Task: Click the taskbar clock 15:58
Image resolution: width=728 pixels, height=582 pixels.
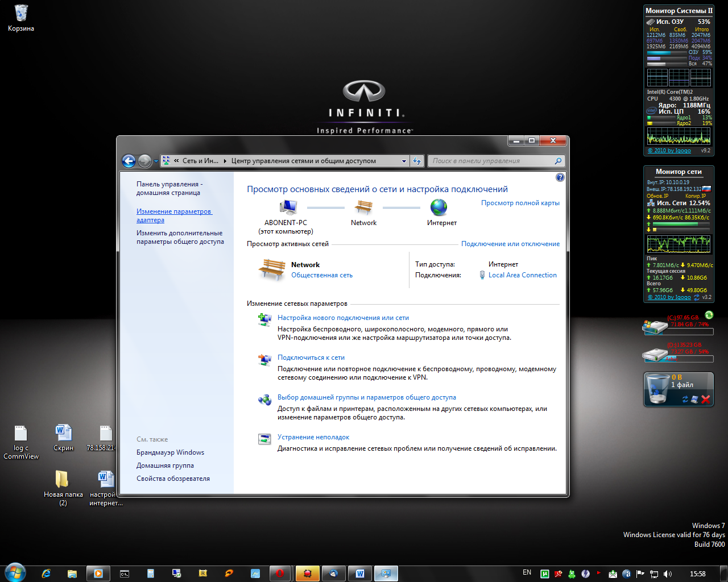Action: click(x=697, y=574)
